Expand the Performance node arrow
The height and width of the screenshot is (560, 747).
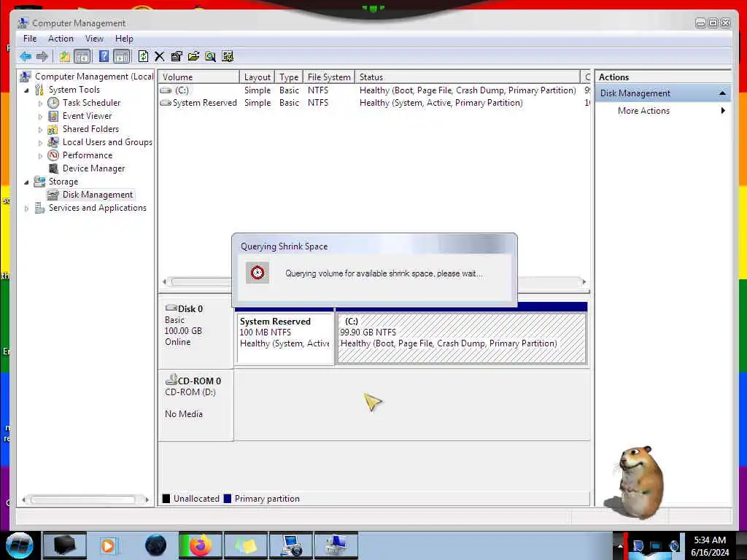pyautogui.click(x=41, y=156)
